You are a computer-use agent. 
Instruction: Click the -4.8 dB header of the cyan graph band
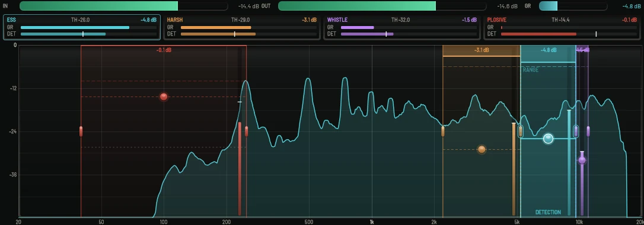tap(549, 50)
